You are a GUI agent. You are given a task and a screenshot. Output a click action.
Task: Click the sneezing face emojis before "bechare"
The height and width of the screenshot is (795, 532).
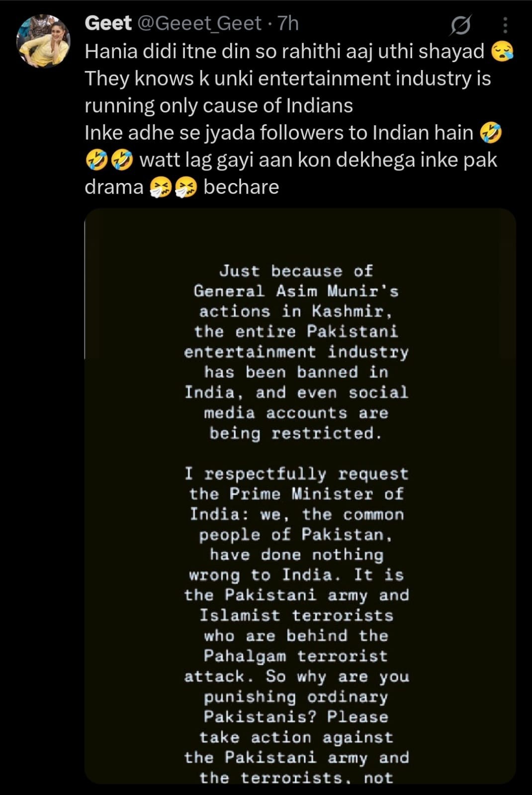point(174,187)
